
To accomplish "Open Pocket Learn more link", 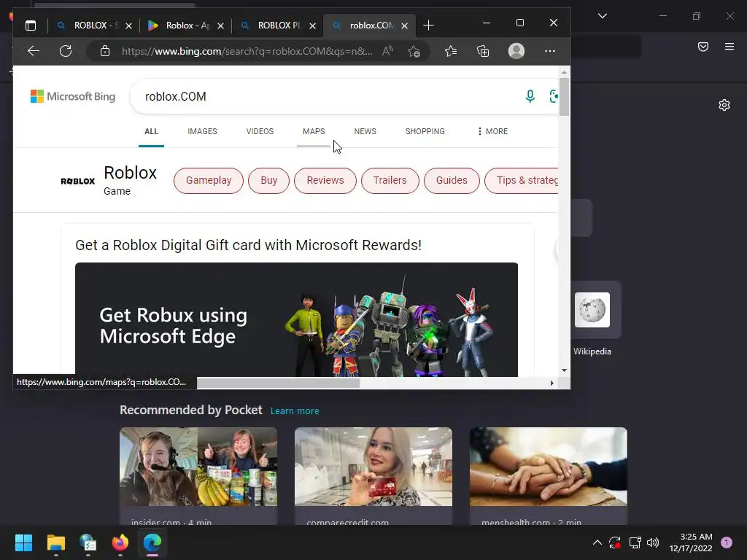I will pyautogui.click(x=295, y=411).
